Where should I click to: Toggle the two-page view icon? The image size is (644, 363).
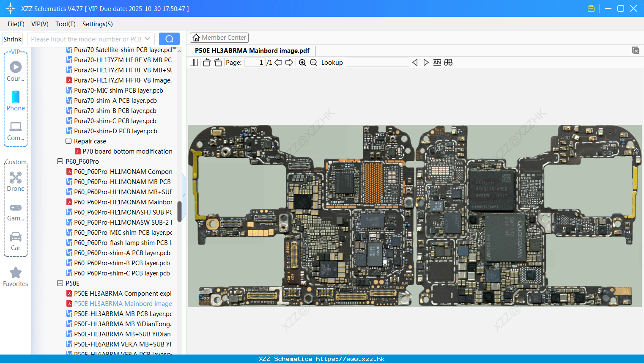(194, 63)
